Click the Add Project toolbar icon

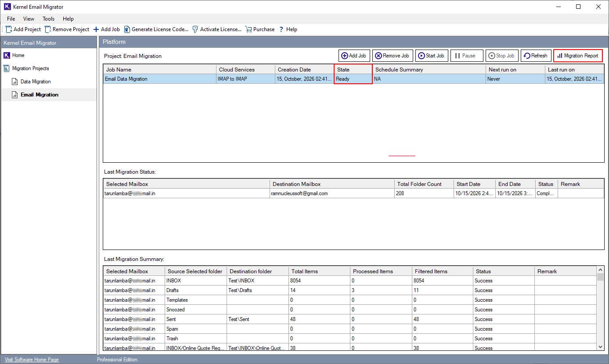tap(8, 29)
